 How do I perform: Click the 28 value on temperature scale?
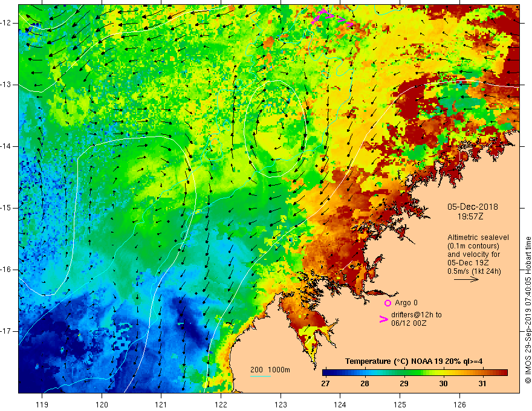point(365,384)
